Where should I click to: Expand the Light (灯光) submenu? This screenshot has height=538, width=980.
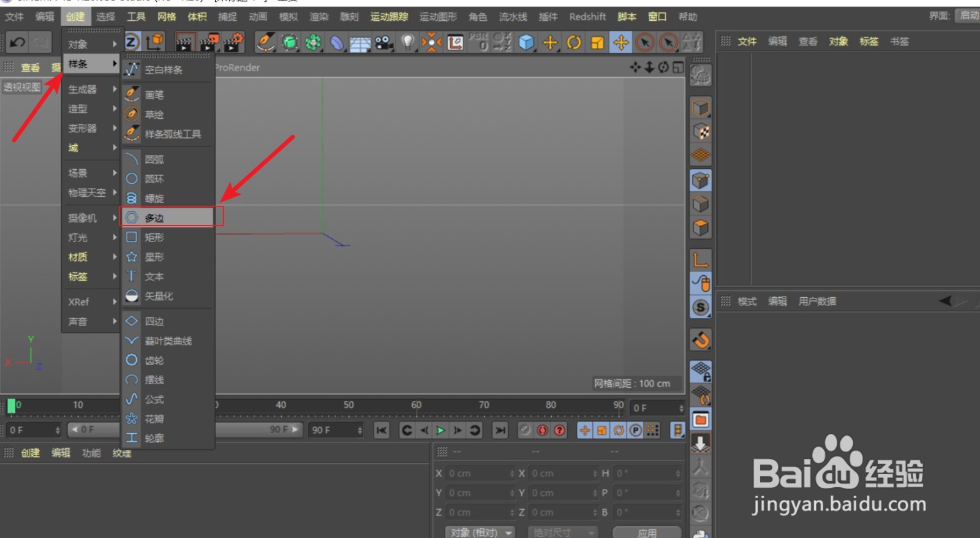pyautogui.click(x=91, y=238)
